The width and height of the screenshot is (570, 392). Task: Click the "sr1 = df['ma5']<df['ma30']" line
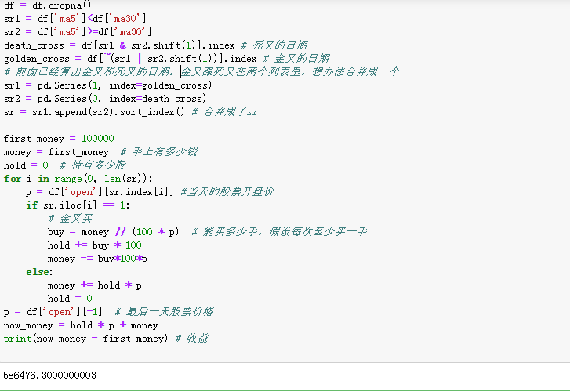[75, 19]
